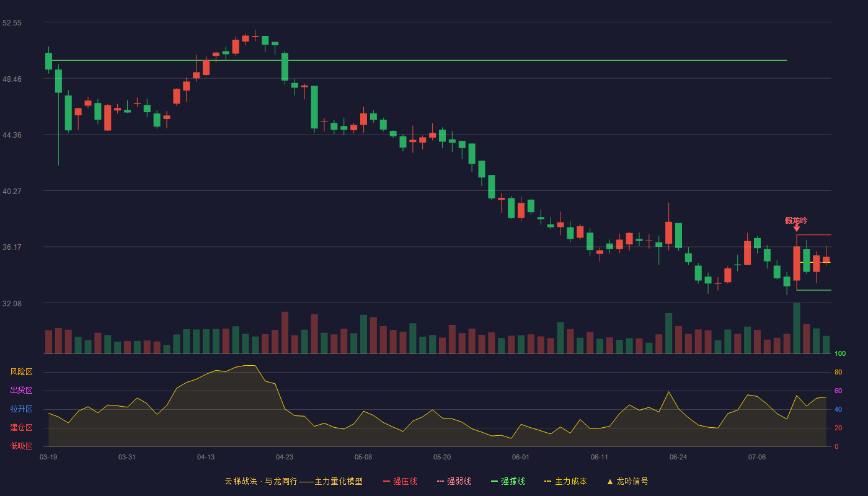This screenshot has height=496, width=868.
Task: Click the tallest green volume bar
Action: coord(797,328)
